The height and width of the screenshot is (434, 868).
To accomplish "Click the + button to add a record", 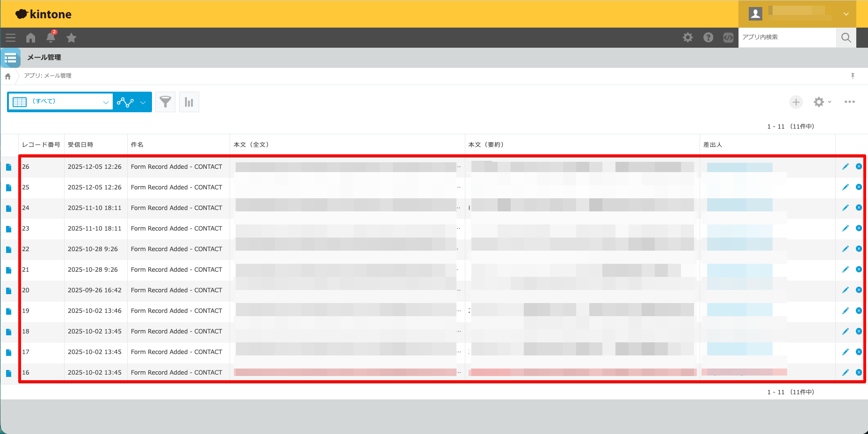I will (796, 101).
